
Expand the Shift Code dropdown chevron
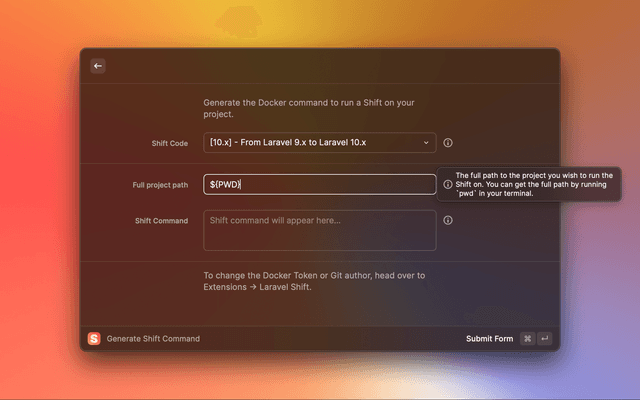tap(426, 143)
